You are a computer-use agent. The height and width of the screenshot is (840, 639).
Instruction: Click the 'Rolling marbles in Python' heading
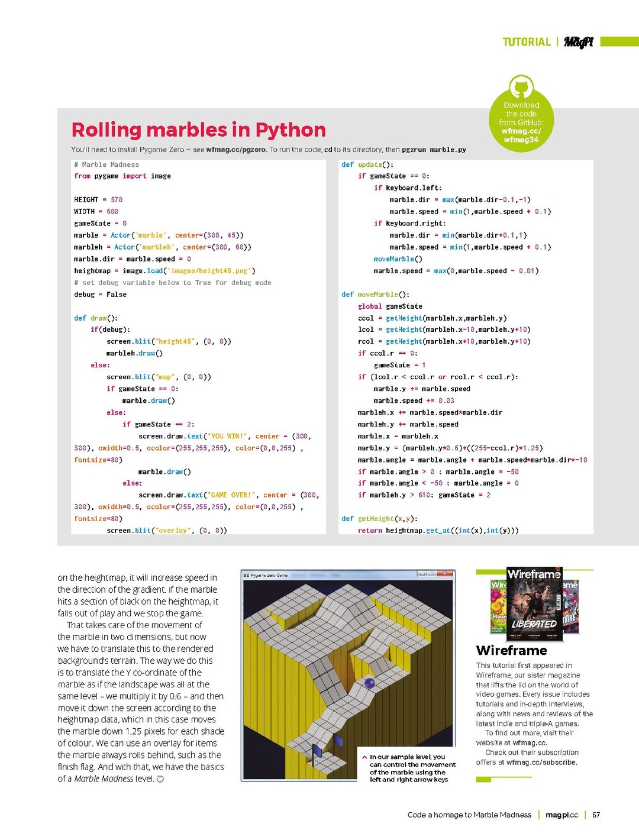[x=198, y=130]
